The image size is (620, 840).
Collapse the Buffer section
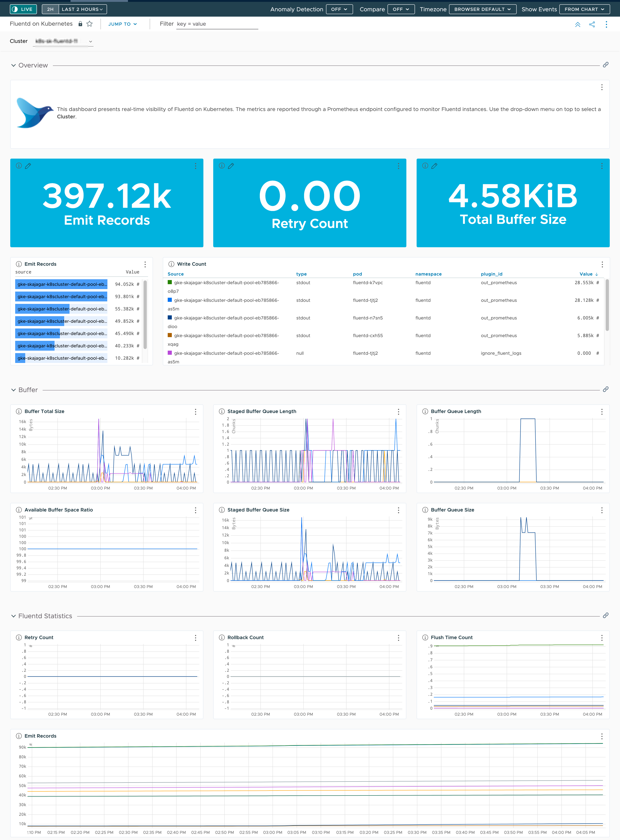14,390
